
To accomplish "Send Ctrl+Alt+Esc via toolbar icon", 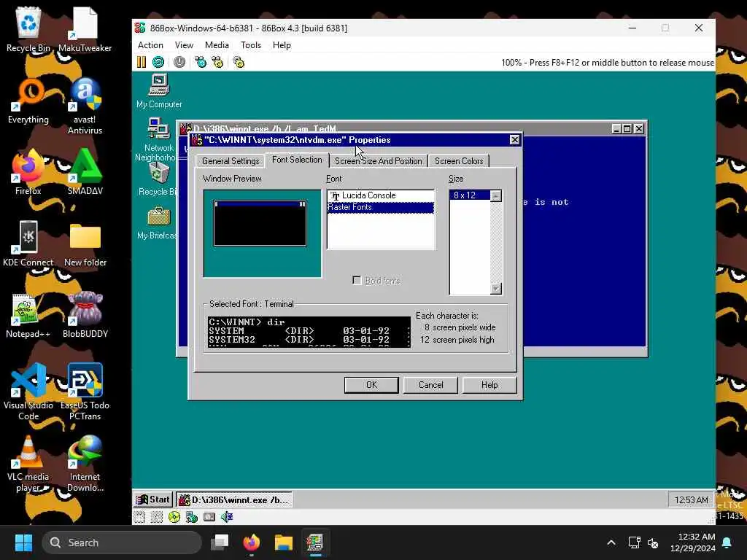I will coord(217,62).
